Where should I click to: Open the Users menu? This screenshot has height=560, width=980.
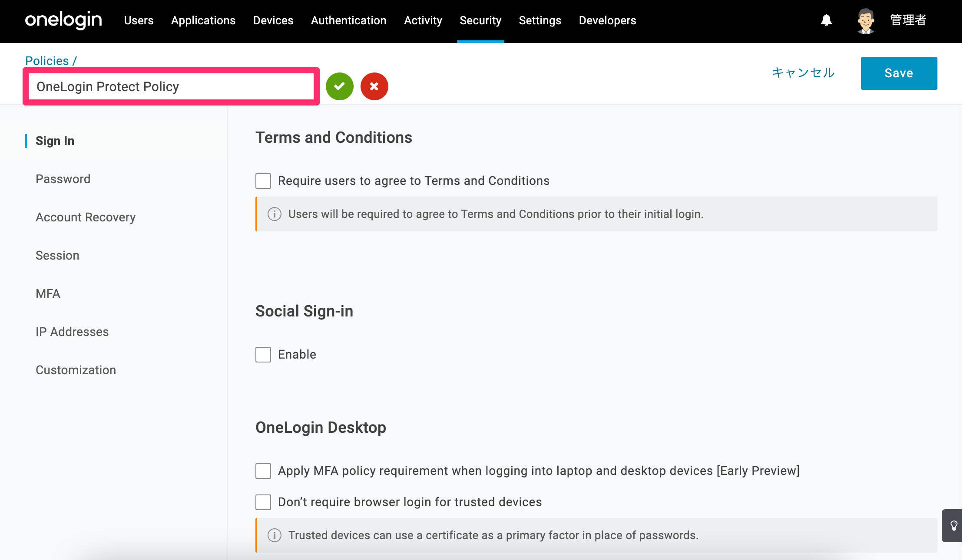pos(139,20)
